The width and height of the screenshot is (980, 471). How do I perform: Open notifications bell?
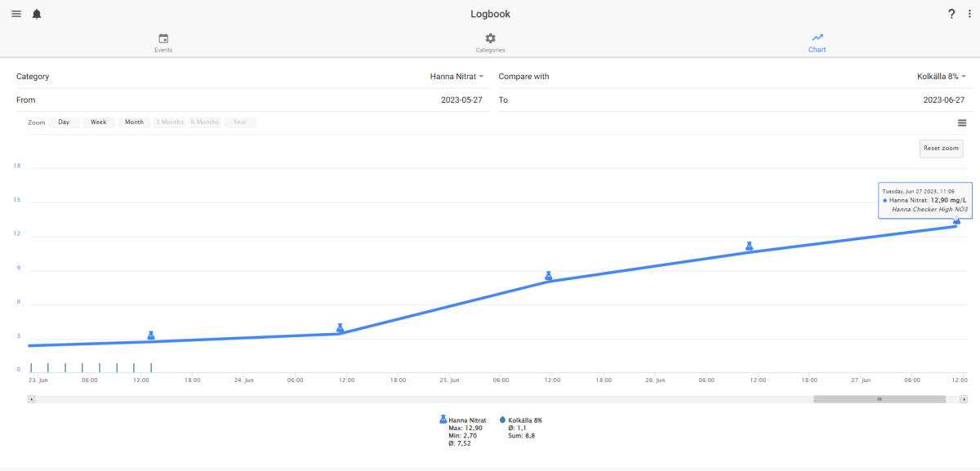click(x=37, y=14)
